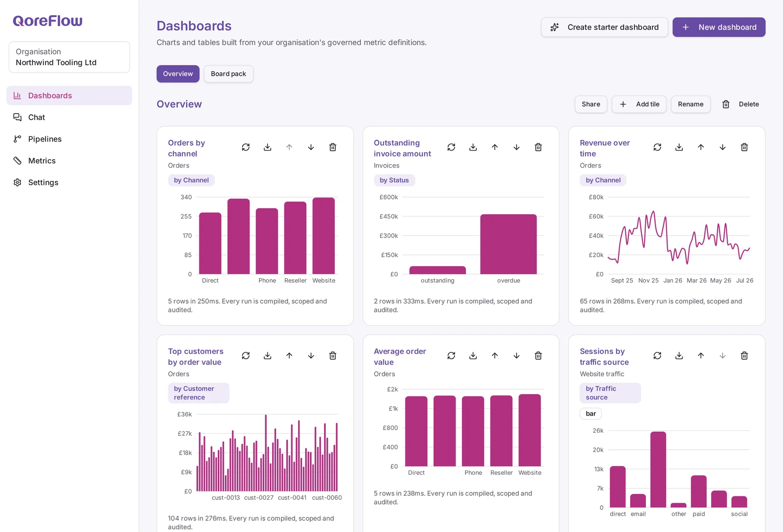783x532 pixels.
Task: Rename the Overview dashboard
Action: coord(691,104)
